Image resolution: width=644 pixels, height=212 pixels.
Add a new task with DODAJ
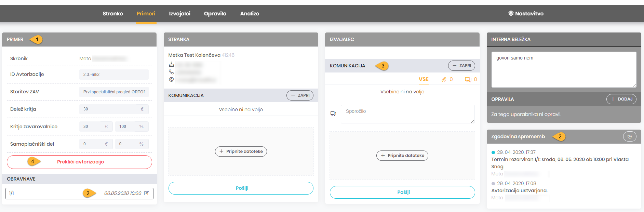621,99
